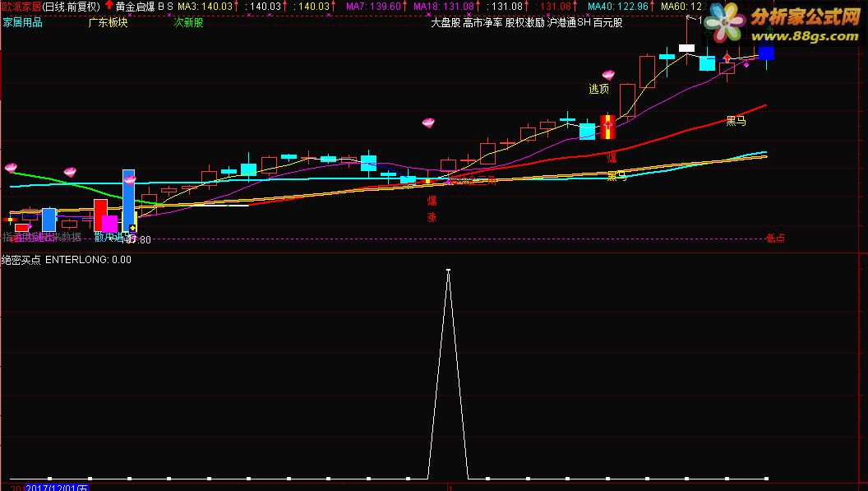Click the diamond at the green line's start

pyautogui.click(x=11, y=168)
